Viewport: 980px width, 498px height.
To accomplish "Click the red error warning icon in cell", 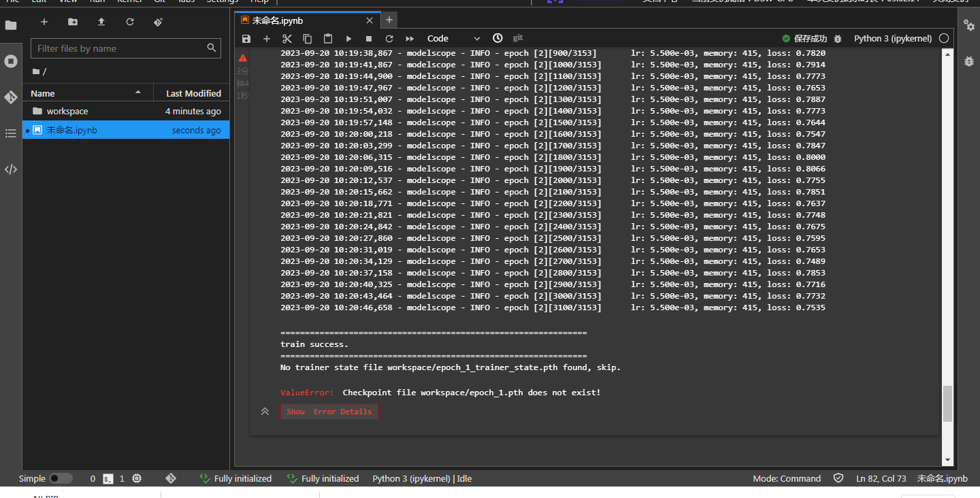I will point(243,58).
